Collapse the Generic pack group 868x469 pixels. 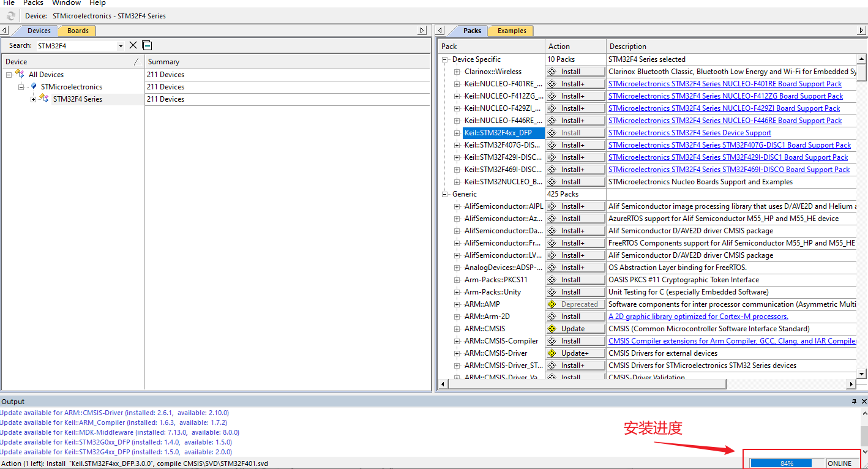point(445,194)
